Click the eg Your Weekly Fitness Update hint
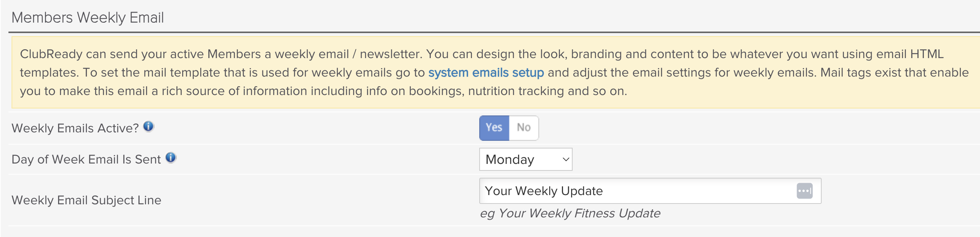 570,213
